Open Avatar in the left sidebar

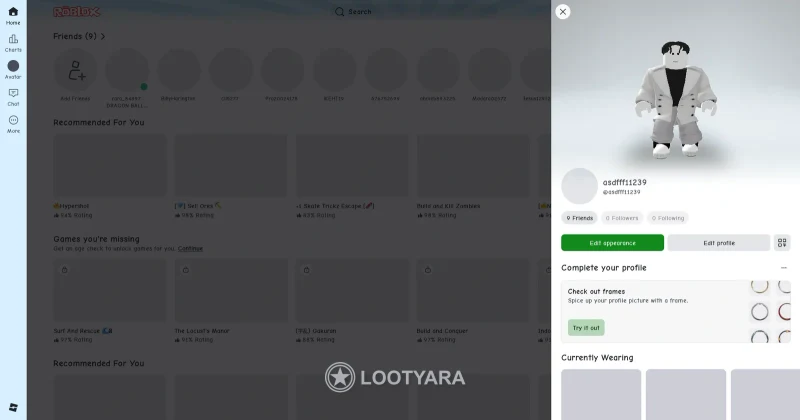coord(13,70)
